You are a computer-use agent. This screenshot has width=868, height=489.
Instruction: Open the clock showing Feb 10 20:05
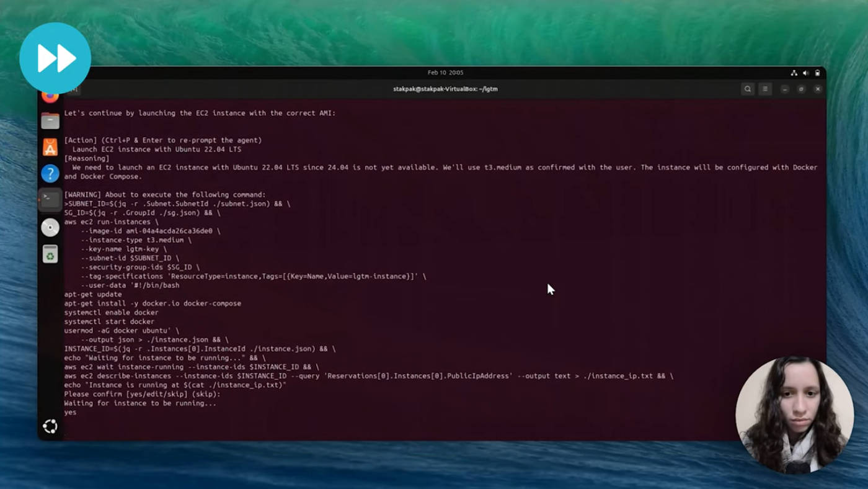pyautogui.click(x=445, y=73)
